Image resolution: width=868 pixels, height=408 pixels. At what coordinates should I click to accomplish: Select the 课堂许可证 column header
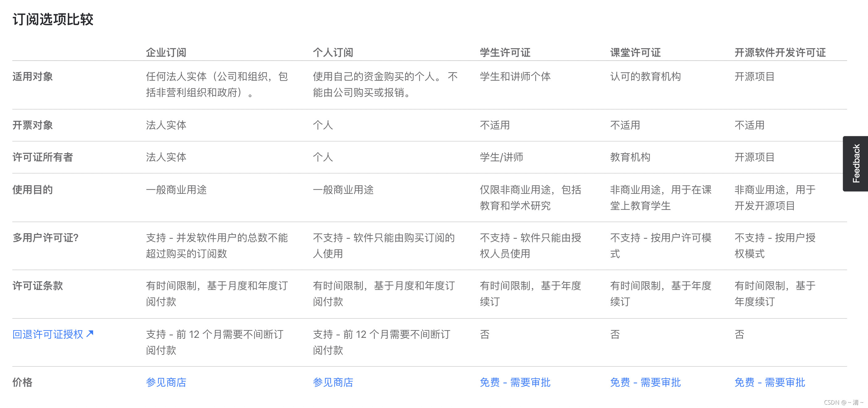[x=635, y=52]
